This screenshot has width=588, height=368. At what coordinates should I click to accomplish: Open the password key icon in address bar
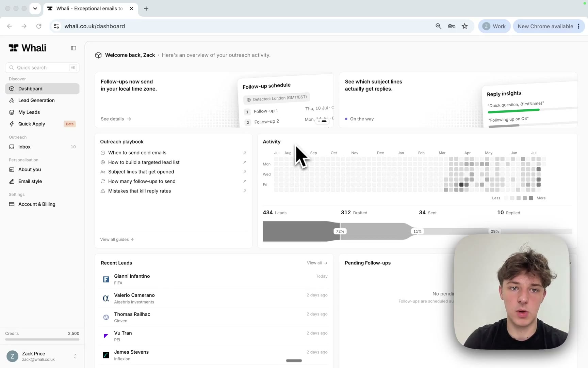[x=452, y=26]
